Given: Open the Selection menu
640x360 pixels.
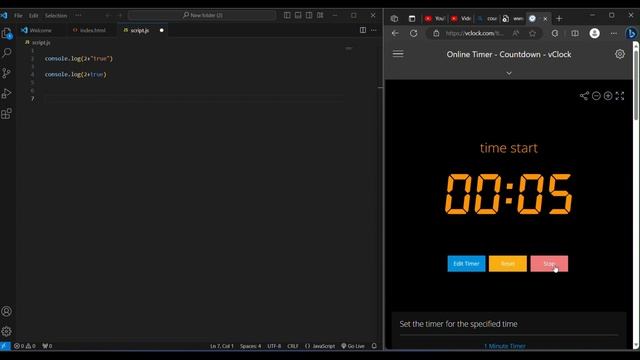Looking at the screenshot, I should coord(56,16).
